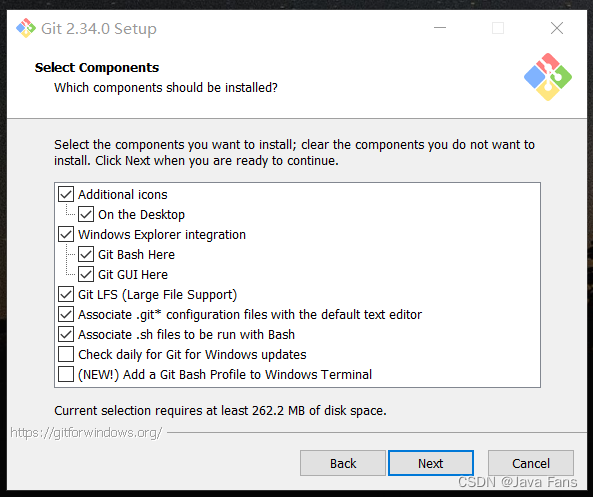Select the Windows Explorer integration label
The height and width of the screenshot is (497, 593).
pyautogui.click(x=162, y=235)
